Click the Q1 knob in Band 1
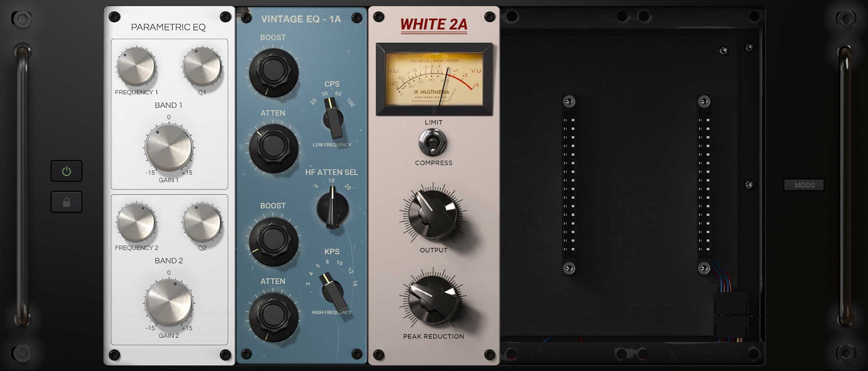 (202, 67)
